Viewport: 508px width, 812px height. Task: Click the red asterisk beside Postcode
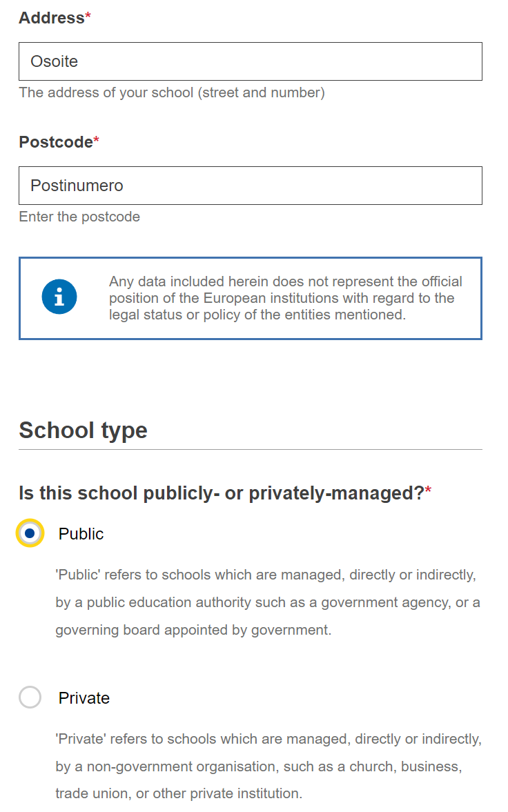(x=97, y=140)
